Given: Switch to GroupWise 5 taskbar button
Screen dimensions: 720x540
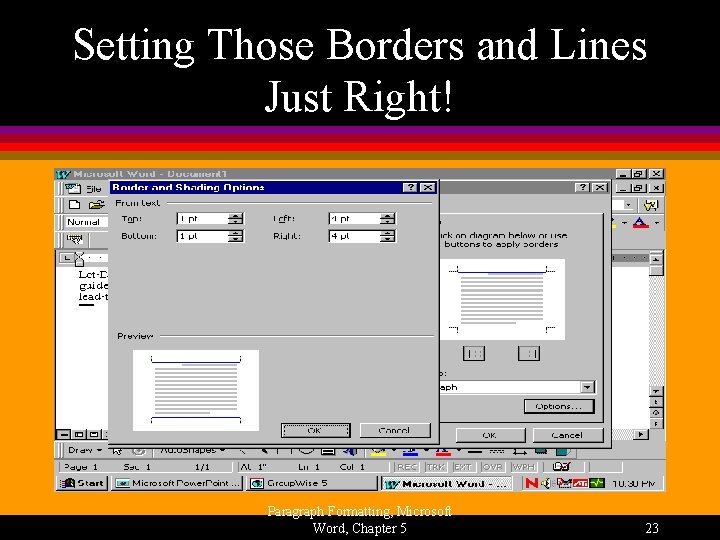Looking at the screenshot, I should [x=312, y=483].
